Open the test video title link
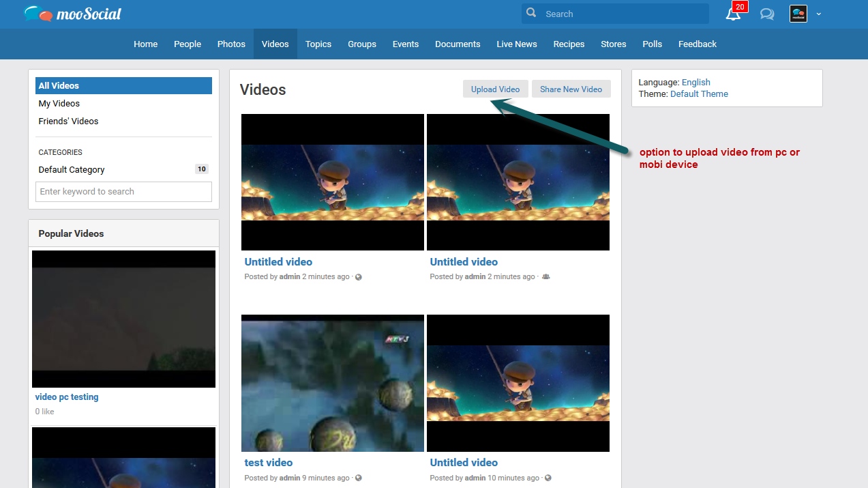The height and width of the screenshot is (488, 868). [x=269, y=462]
